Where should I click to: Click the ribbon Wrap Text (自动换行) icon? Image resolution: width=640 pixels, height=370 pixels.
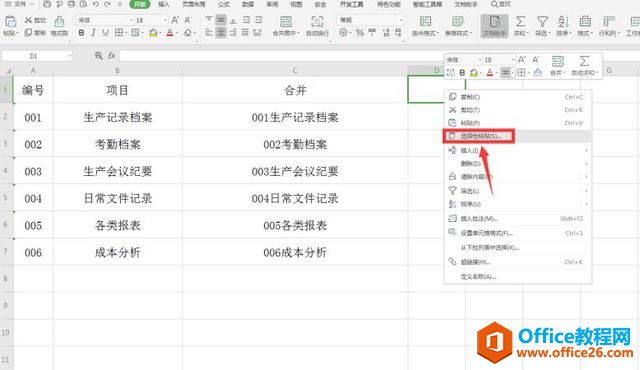(317, 22)
